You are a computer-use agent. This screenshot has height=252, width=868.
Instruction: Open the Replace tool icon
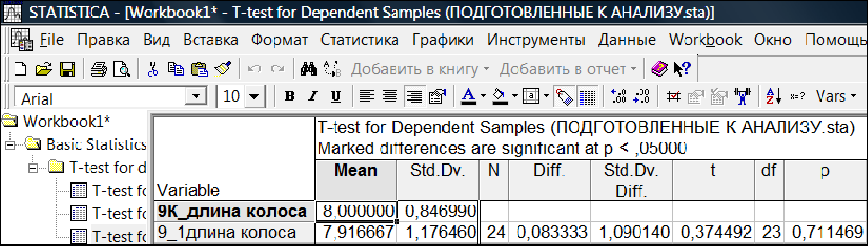pos(333,69)
